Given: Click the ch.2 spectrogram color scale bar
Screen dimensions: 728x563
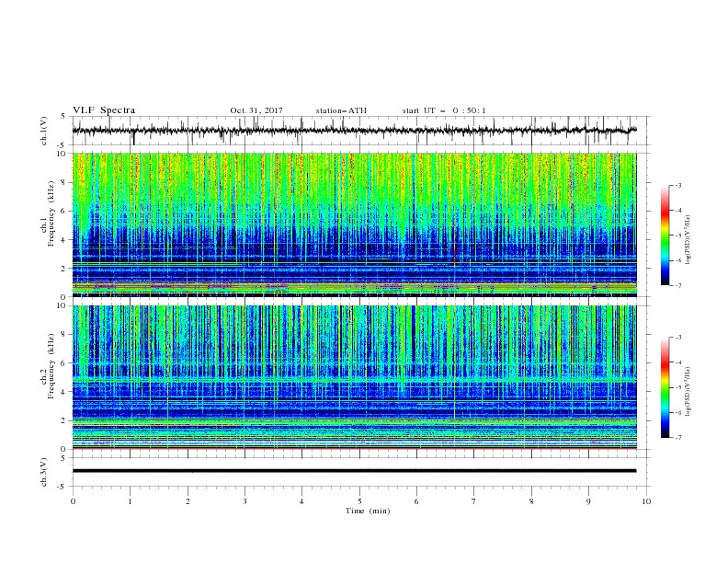Looking at the screenshot, I should pos(665,387).
